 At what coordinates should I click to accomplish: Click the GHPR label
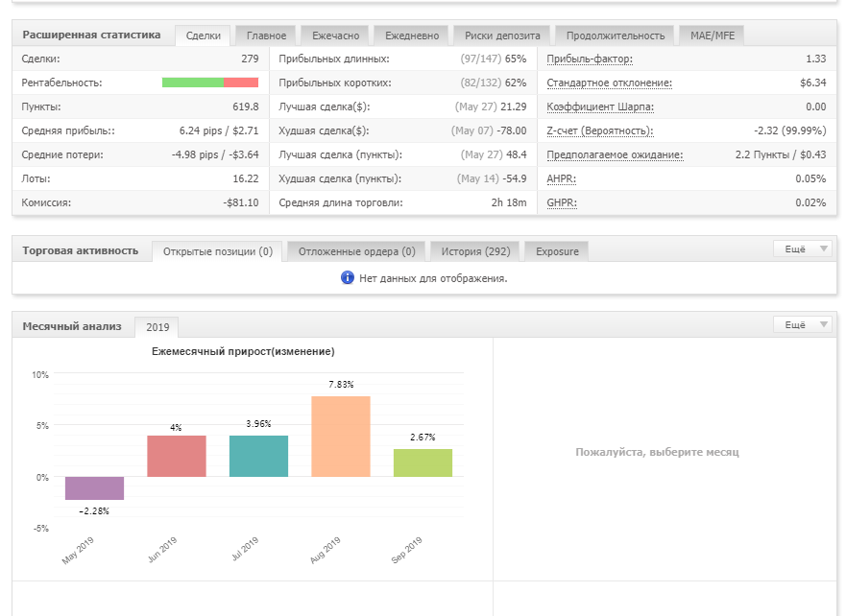[562, 202]
